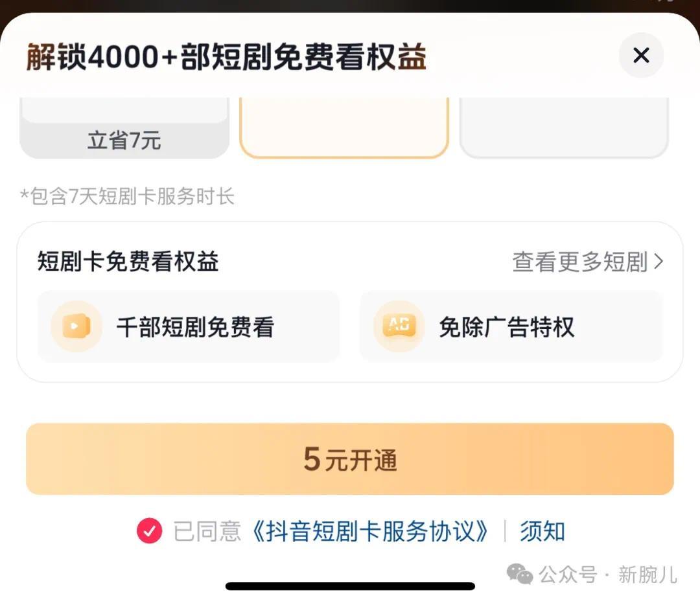
Task: Click the video play icon beside 千部短剧免费看
Action: [x=76, y=326]
